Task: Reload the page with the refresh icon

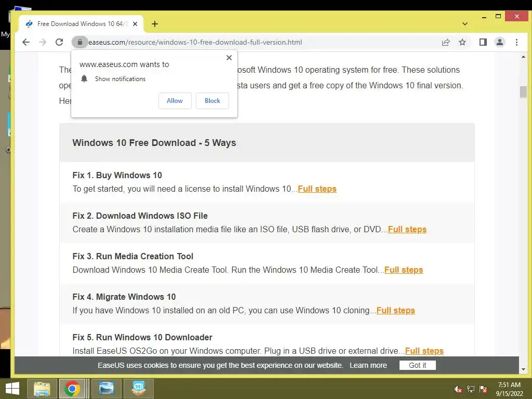Action: (x=59, y=42)
